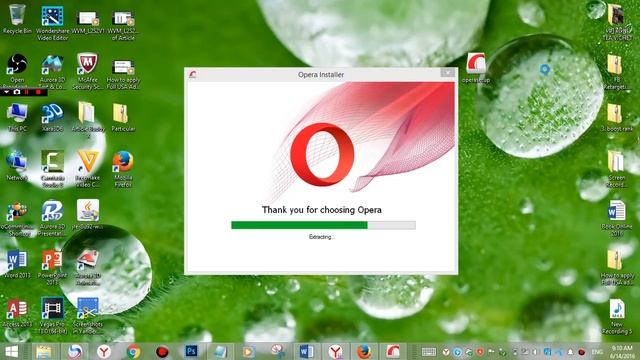Select the operasetup file on desktop

[476, 68]
